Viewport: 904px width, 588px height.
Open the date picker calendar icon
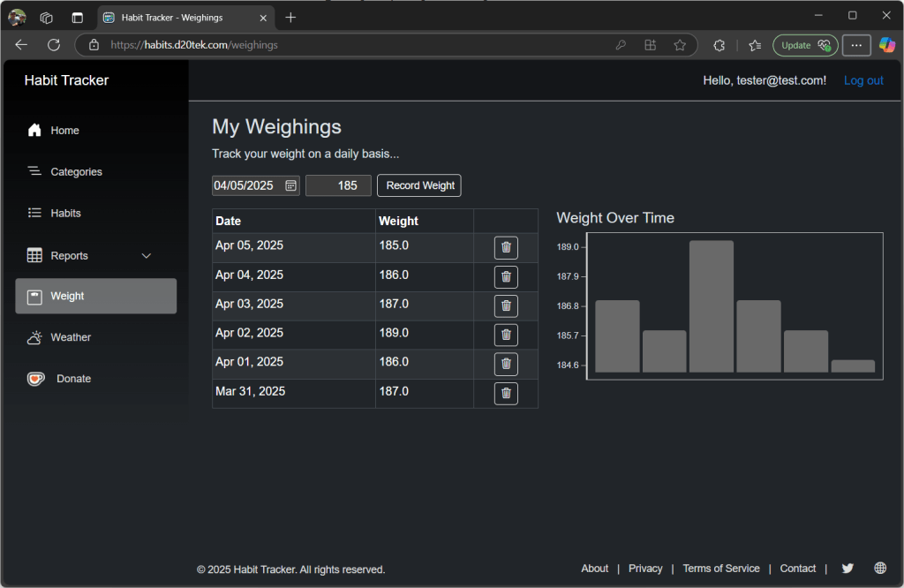(290, 185)
